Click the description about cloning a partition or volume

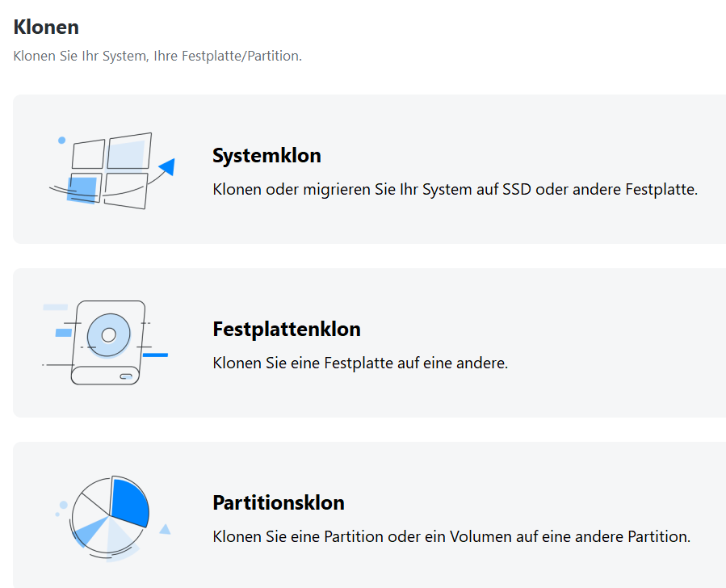coord(451,536)
